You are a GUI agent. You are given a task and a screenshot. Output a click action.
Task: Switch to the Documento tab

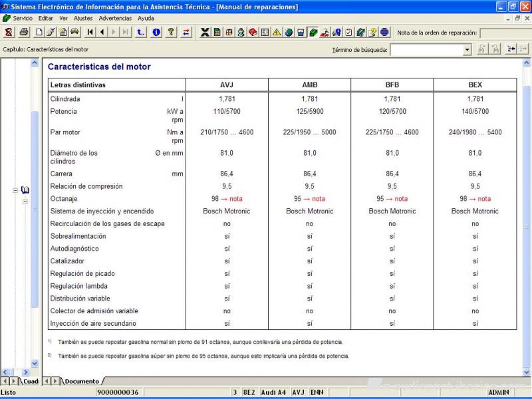pyautogui.click(x=82, y=381)
